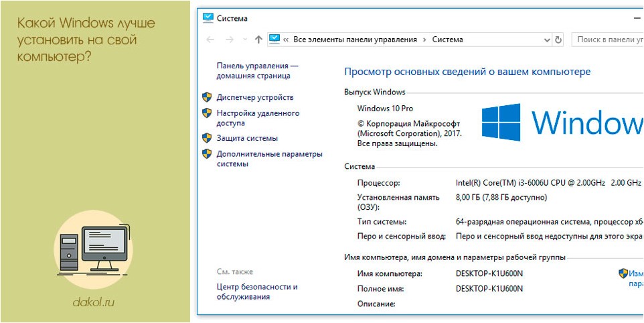644x323 pixels.
Task: Click 'Установленная память (ОЗУ):' label
Action: click(x=398, y=202)
